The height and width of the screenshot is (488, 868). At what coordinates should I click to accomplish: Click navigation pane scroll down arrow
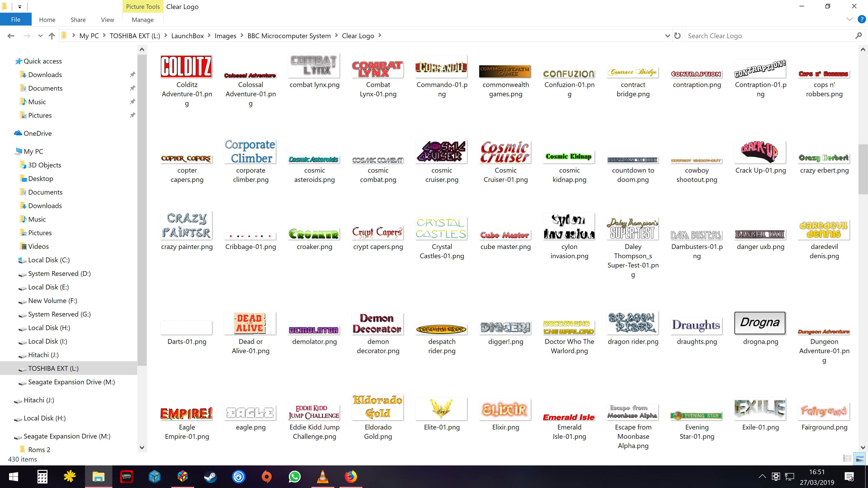(142, 447)
